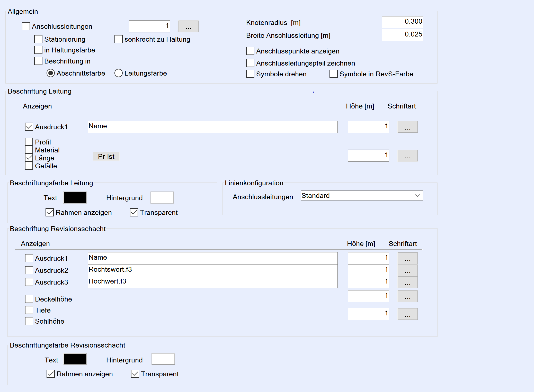This screenshot has height=392, width=535.
Task: Open font dialog for Ausdruck3 Hochwert row
Action: pos(407,282)
